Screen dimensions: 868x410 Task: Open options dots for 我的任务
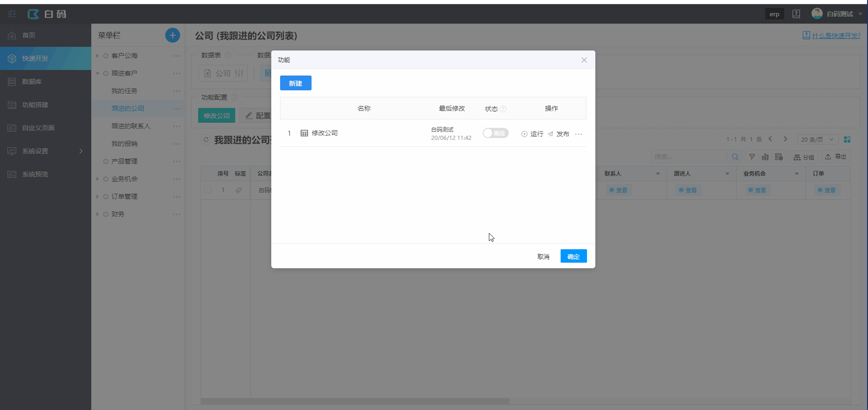177,91
